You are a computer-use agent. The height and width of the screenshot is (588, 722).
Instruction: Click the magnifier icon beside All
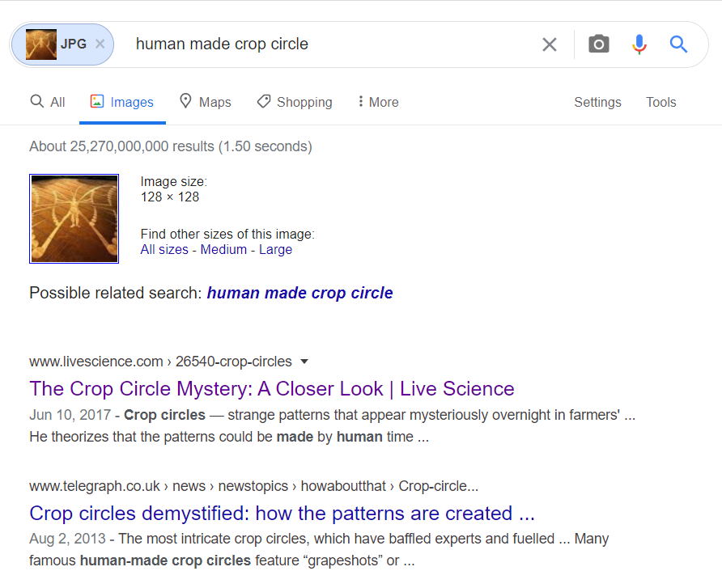pos(37,101)
